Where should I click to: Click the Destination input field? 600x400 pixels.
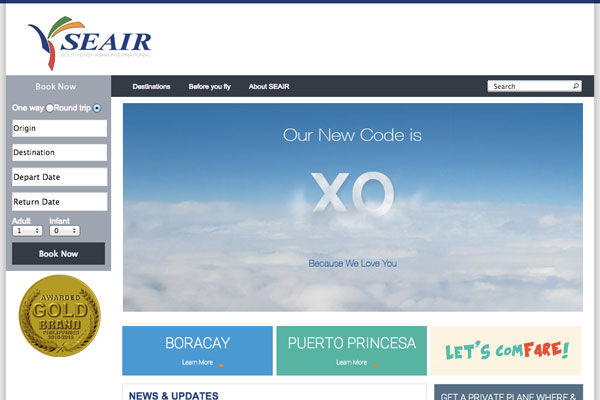click(x=60, y=152)
